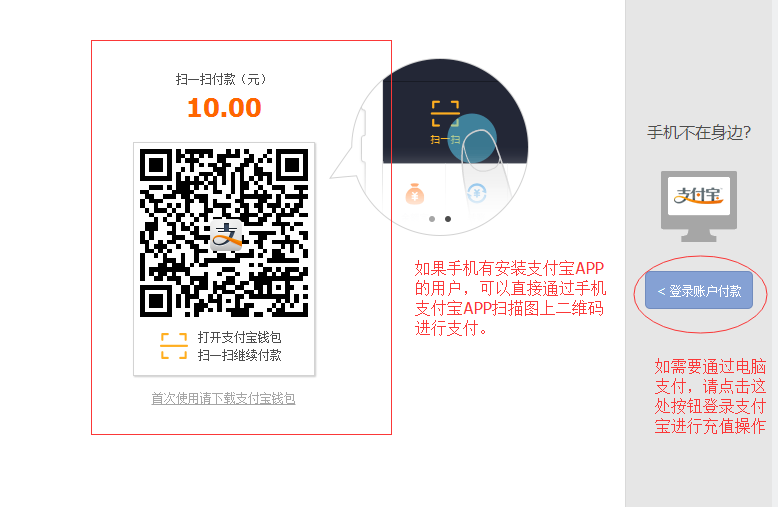778x507 pixels.
Task: Select the second dark pagination dot
Action: click(x=448, y=219)
